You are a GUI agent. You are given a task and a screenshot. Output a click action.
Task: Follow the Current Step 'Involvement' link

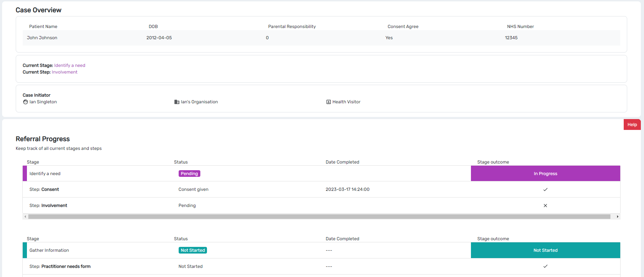[65, 72]
